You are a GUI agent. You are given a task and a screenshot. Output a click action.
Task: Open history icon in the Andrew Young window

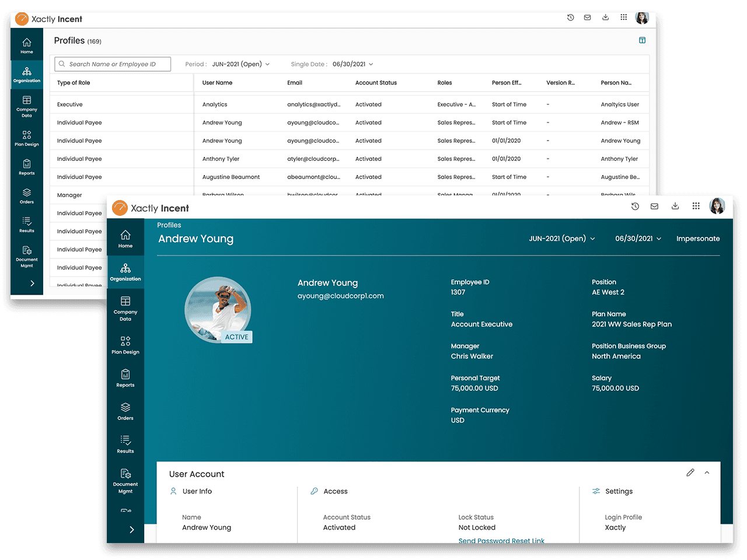click(635, 206)
